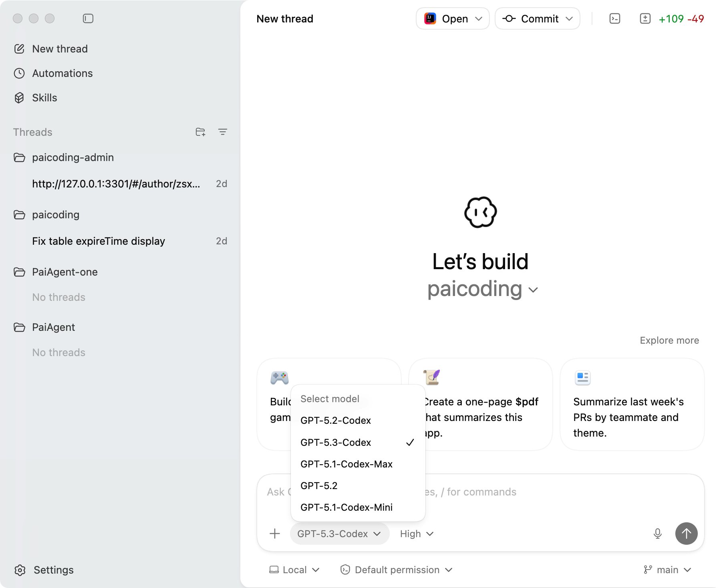
Task: Select the GPT-5.2-Codex model
Action: click(336, 421)
